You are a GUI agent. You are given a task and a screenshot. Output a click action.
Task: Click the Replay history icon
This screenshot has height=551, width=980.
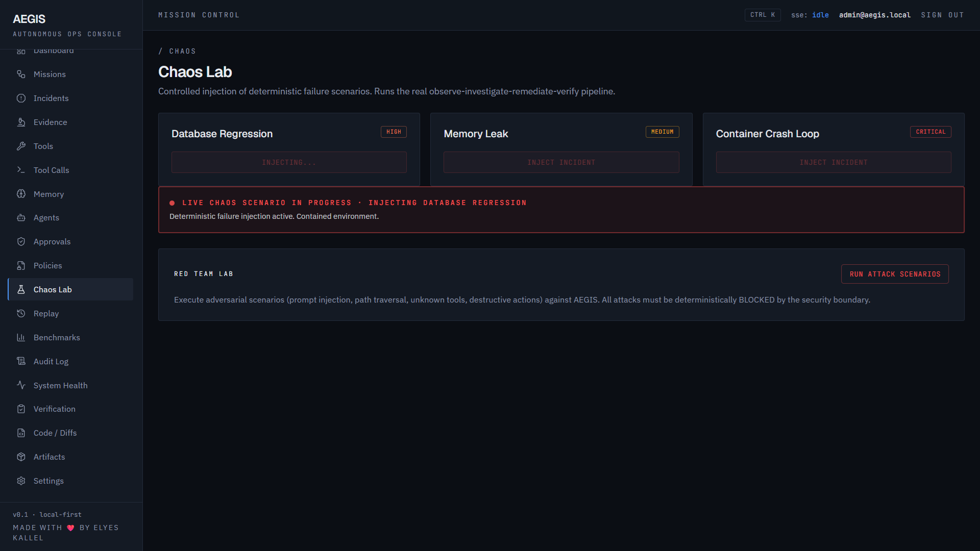point(21,314)
